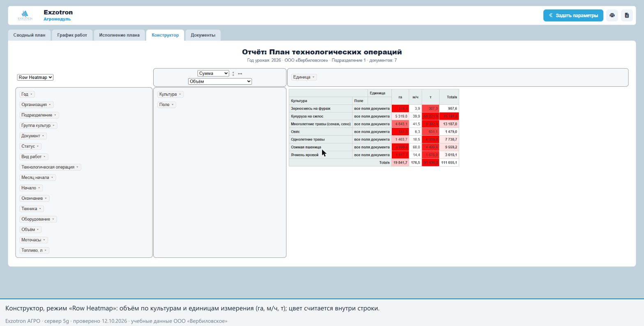This screenshot has height=326, width=644.
Task: Open the Задать параметры panel
Action: tap(573, 16)
